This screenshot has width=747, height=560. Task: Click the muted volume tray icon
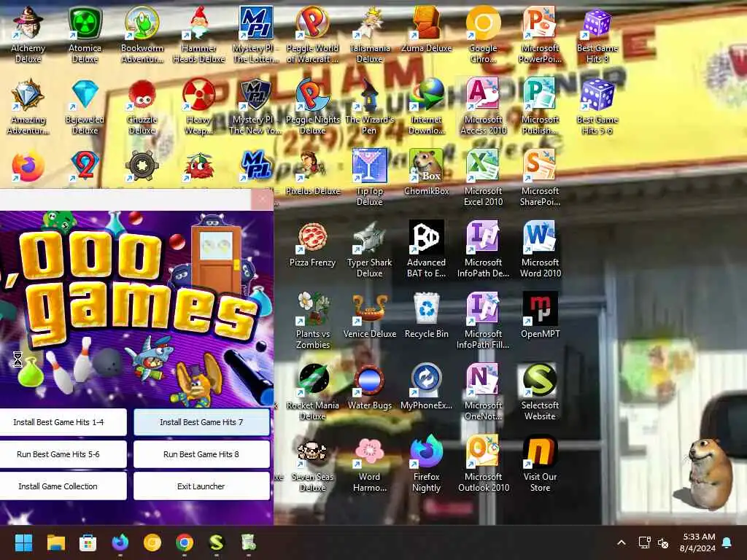(x=663, y=542)
